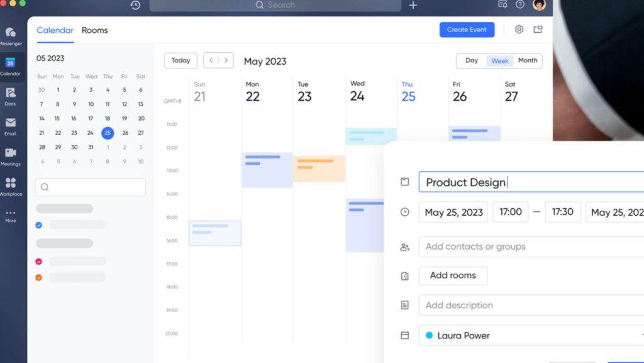
Task: Open the Workplace apps icon
Action: pos(11,184)
